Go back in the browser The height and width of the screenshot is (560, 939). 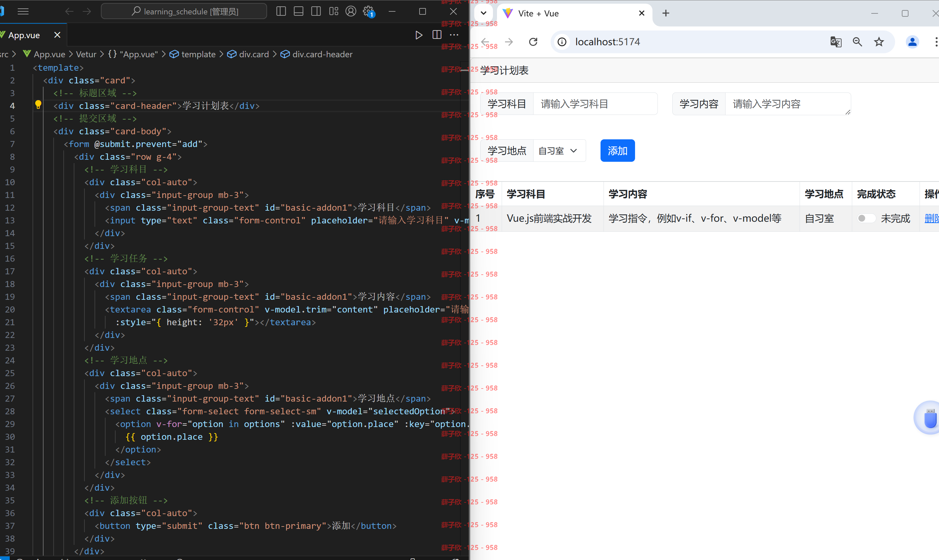pyautogui.click(x=486, y=42)
